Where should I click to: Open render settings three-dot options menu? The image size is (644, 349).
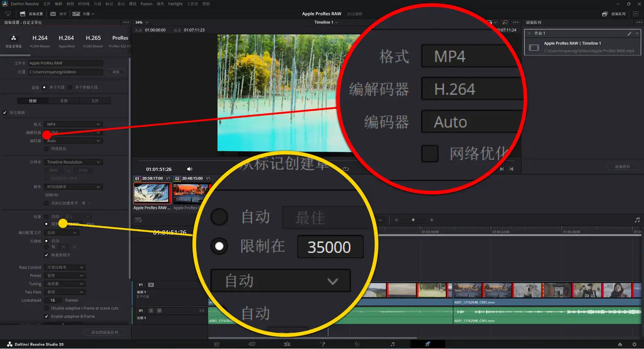pyautogui.click(x=126, y=22)
